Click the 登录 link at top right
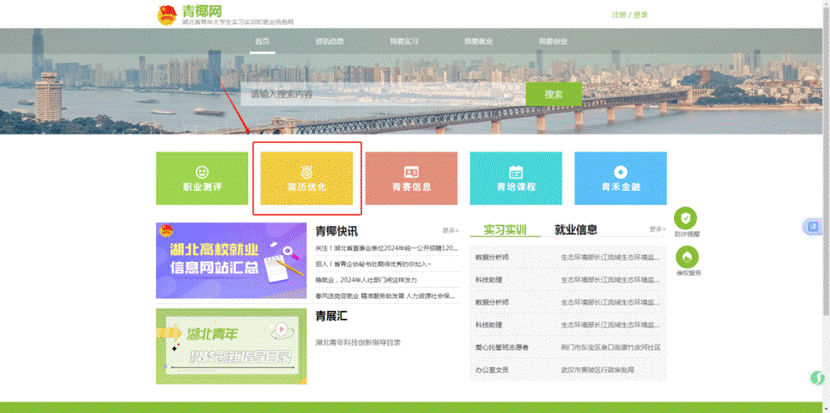830x413 pixels. tap(640, 15)
